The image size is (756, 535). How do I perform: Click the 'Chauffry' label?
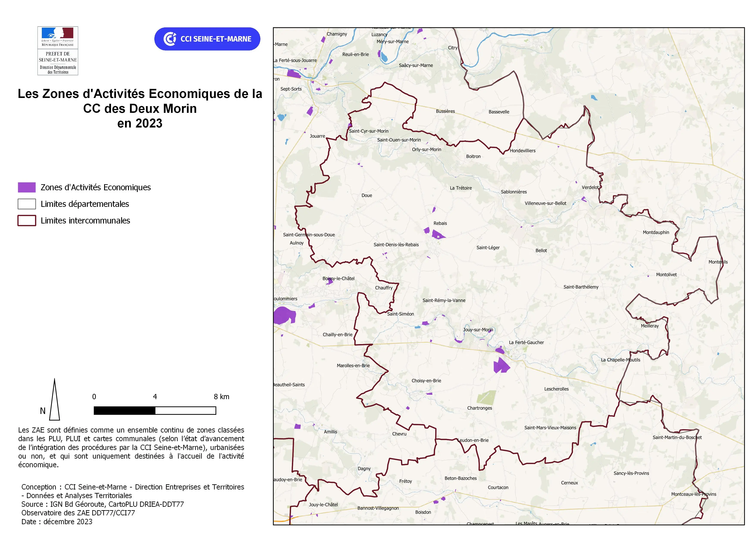click(x=383, y=288)
